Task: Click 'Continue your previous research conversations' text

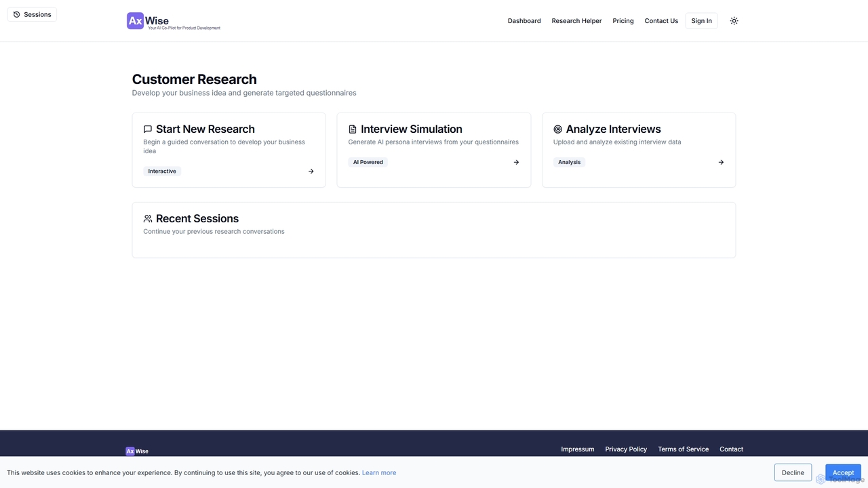Action: click(214, 232)
